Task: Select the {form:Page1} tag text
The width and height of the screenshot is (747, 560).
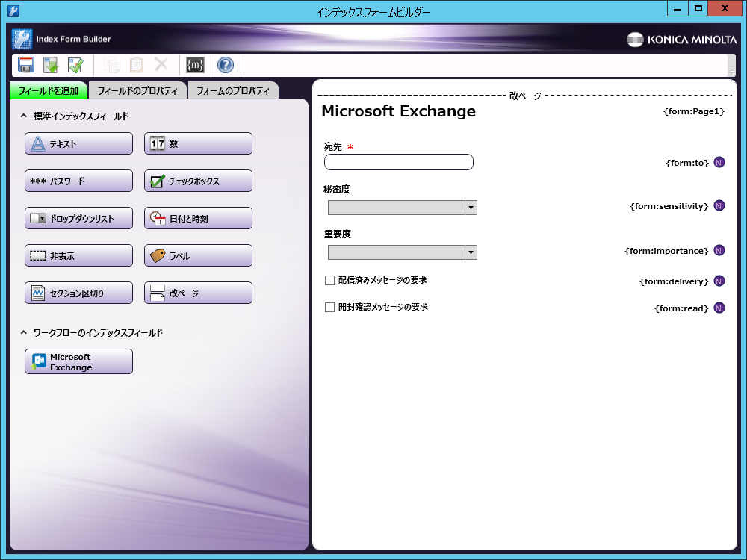Action: (x=694, y=111)
